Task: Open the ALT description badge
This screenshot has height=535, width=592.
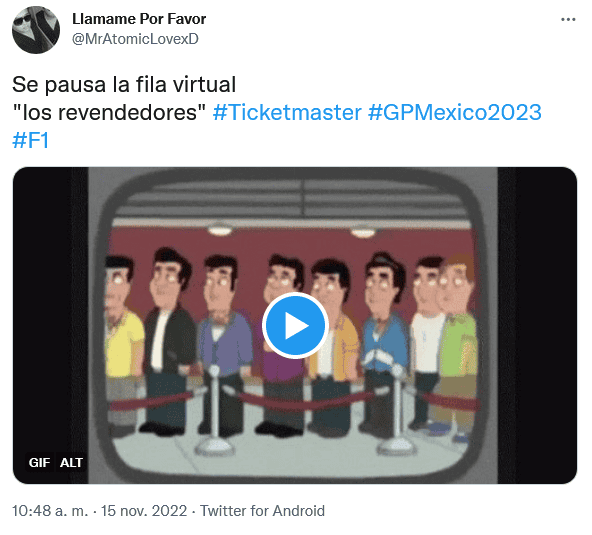Action: [x=71, y=463]
